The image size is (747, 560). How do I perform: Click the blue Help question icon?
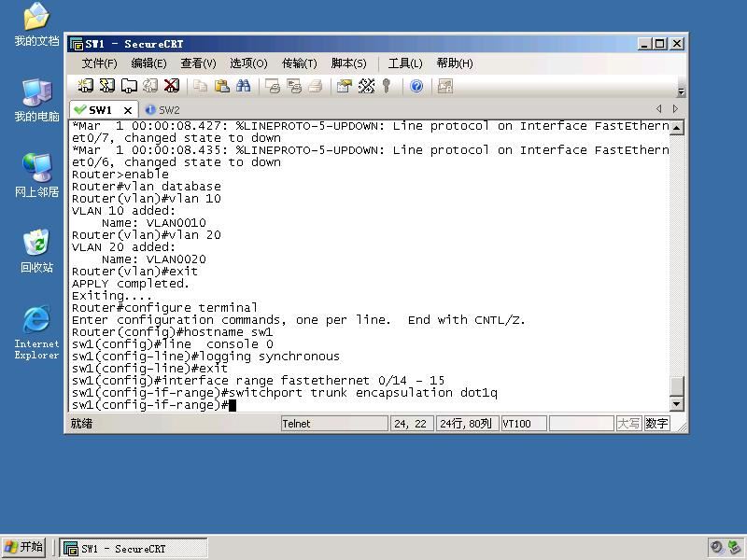point(416,86)
